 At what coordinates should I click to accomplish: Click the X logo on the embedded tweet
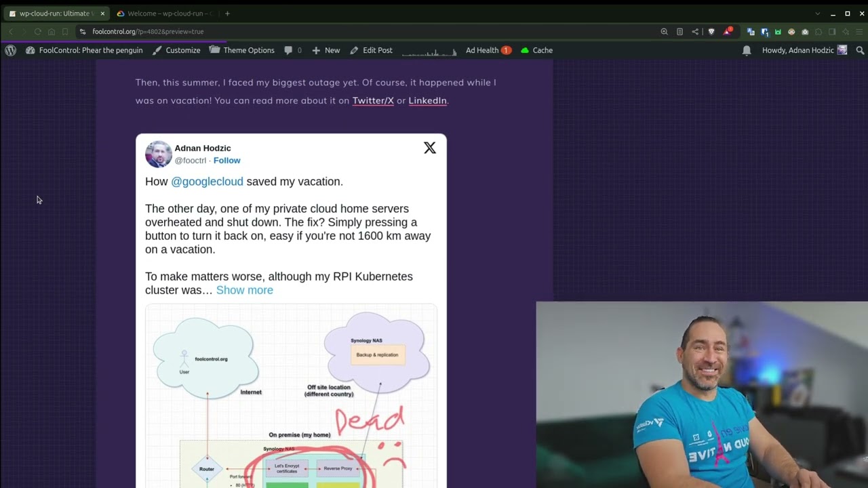point(430,148)
